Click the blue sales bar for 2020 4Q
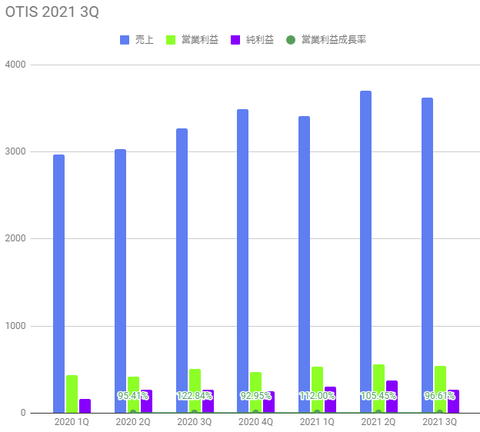 (243, 261)
